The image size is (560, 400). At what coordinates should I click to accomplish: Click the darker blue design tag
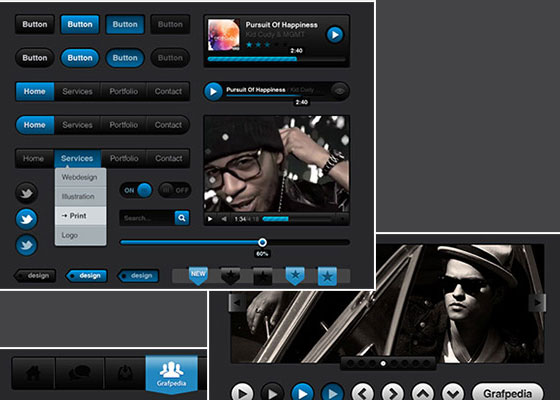pos(138,276)
